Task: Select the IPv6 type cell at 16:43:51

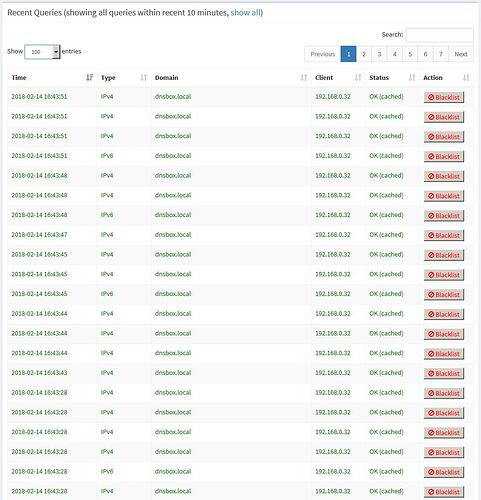Action: pyautogui.click(x=107, y=156)
